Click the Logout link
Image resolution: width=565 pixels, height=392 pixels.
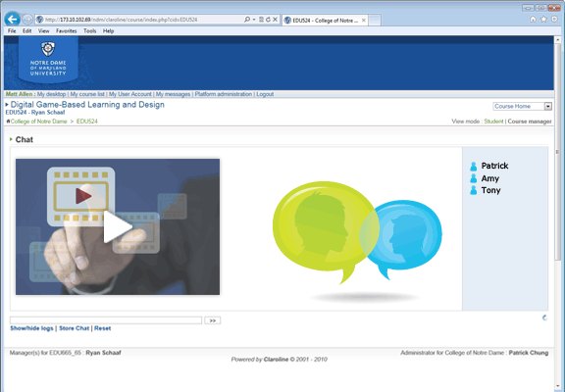click(x=265, y=94)
